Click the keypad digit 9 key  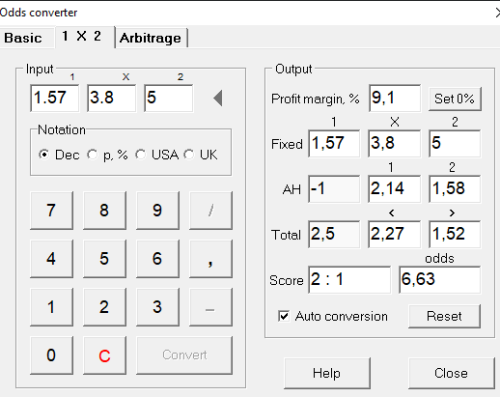pyautogui.click(x=157, y=210)
